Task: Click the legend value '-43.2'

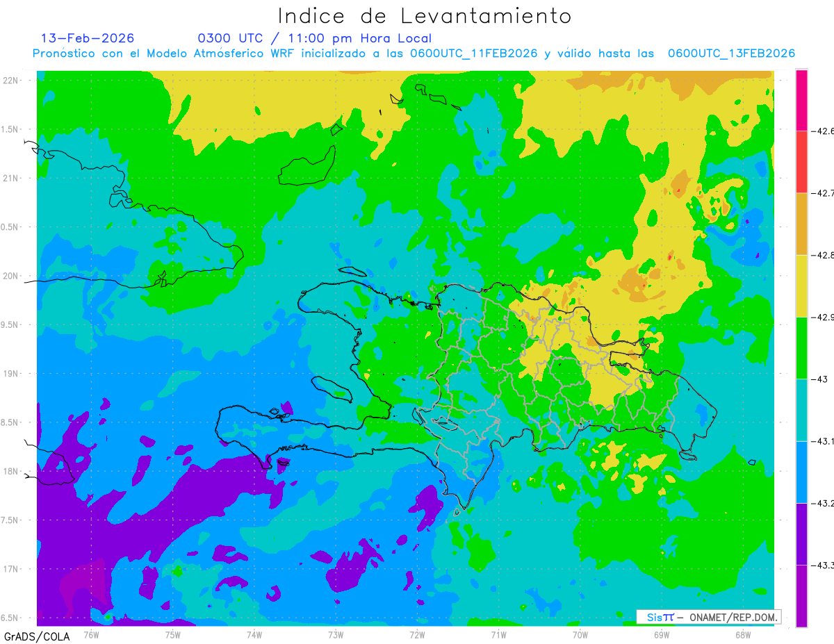Action: tap(822, 502)
